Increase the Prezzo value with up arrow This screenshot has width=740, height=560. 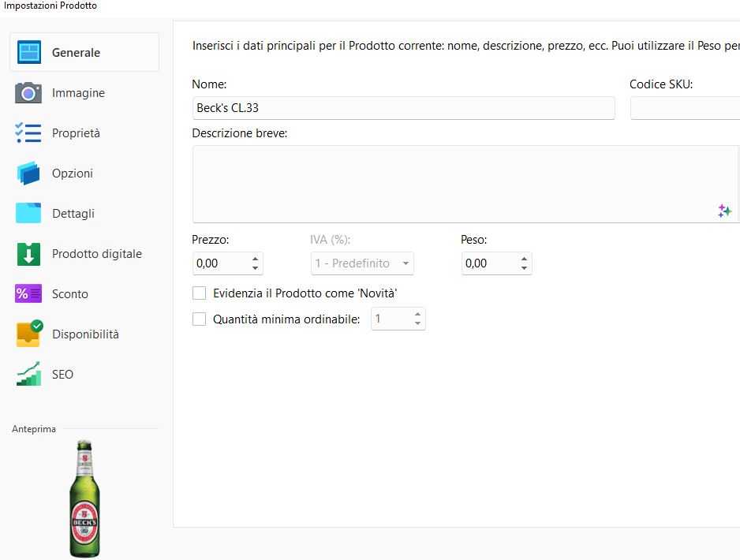pyautogui.click(x=255, y=259)
